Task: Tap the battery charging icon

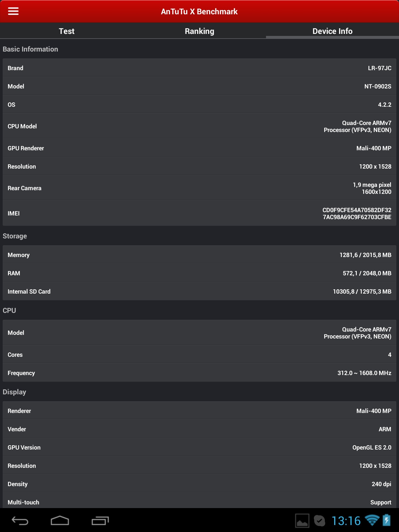Action: pyautogui.click(x=387, y=520)
